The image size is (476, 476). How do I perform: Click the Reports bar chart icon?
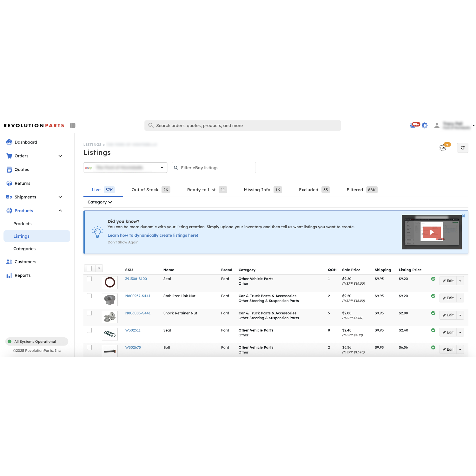tap(9, 275)
